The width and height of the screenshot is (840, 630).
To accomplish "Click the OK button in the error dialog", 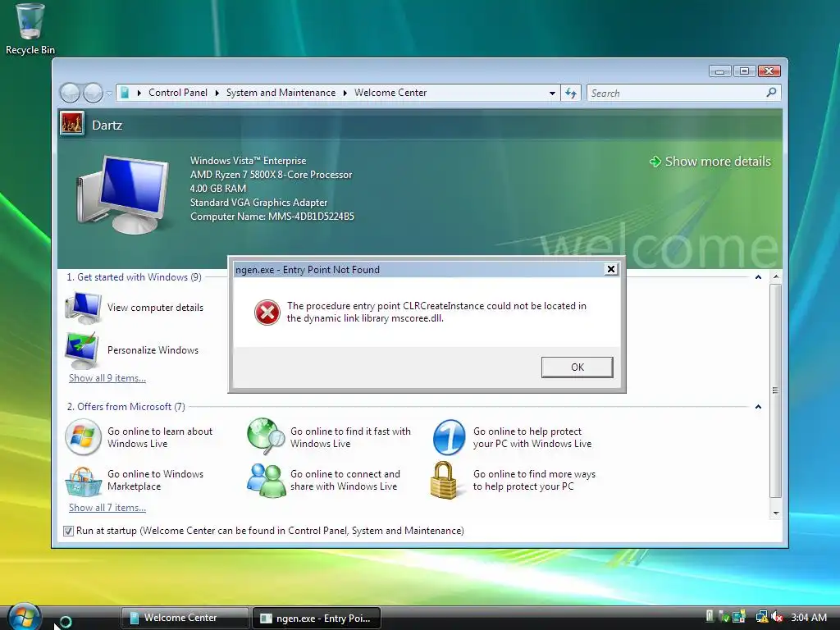I will point(577,367).
